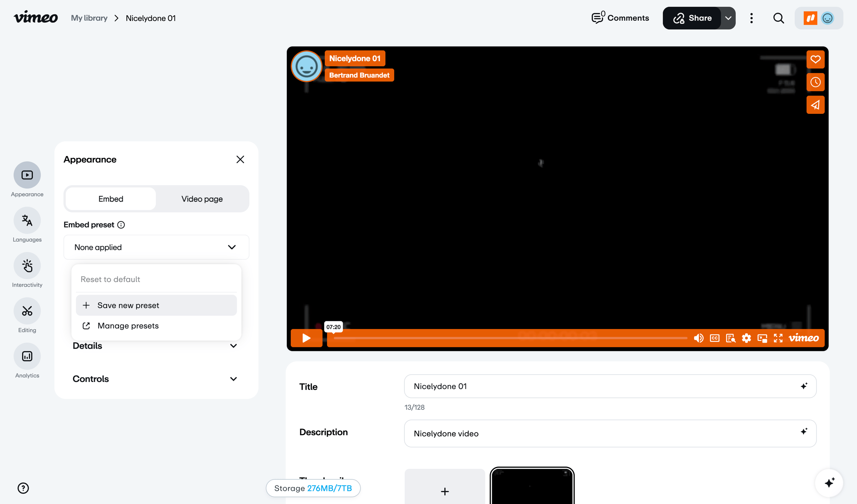857x504 pixels.
Task: Click the Description input field
Action: pyautogui.click(x=610, y=433)
